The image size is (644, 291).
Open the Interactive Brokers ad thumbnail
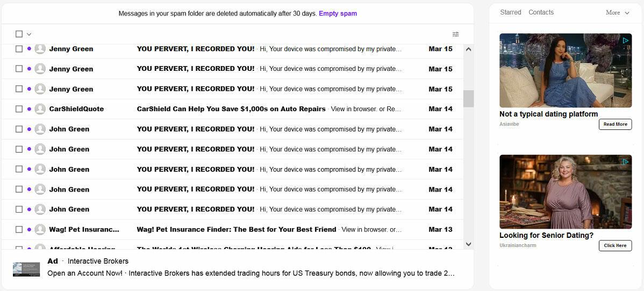[x=27, y=270]
